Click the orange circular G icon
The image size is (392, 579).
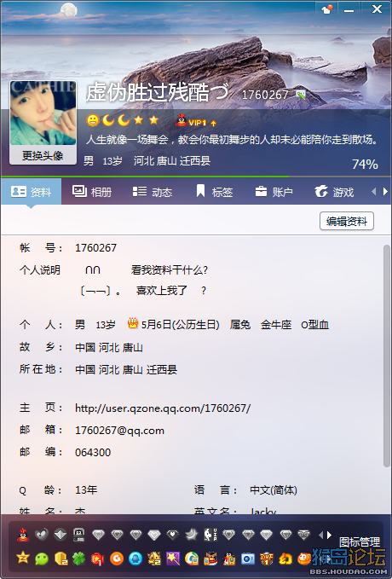tap(117, 559)
